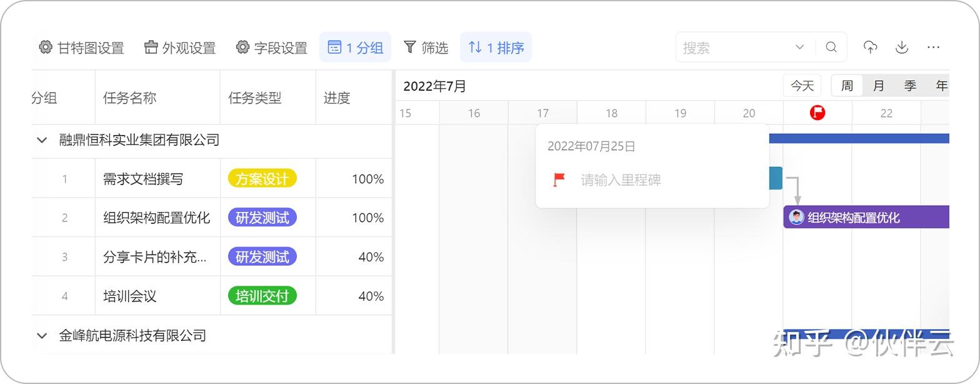Click the 今天 (today) button
The height and width of the screenshot is (384, 980).
(802, 86)
